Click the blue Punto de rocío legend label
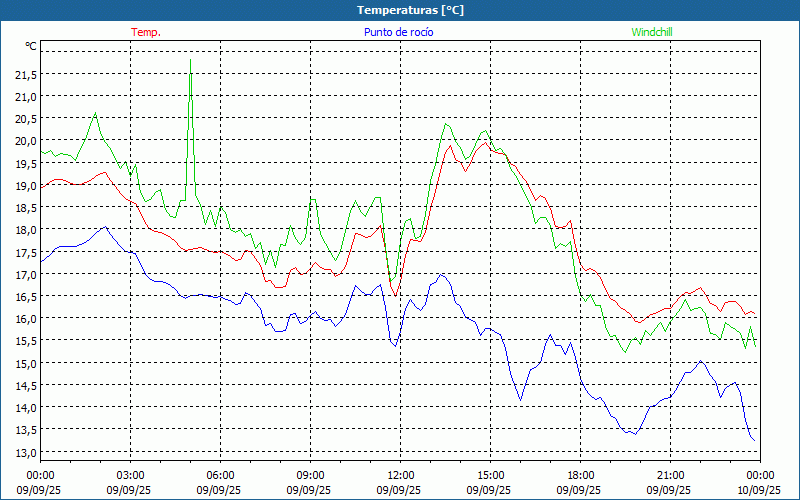800x500 pixels. 399,32
